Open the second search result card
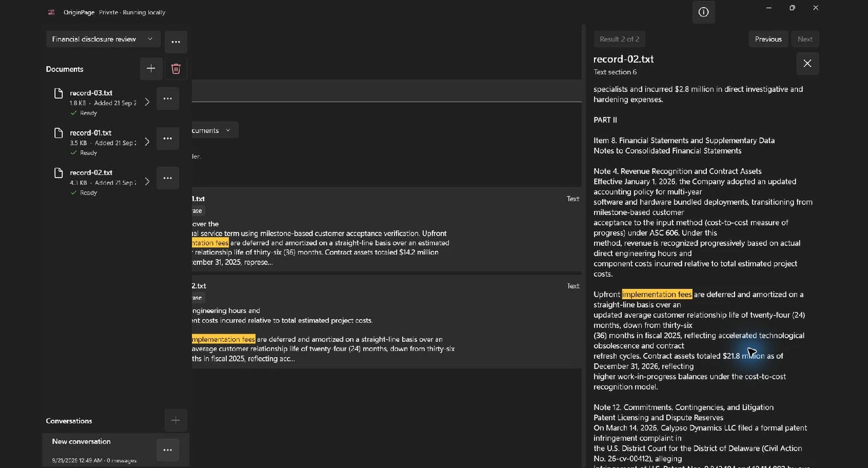 (x=387, y=321)
